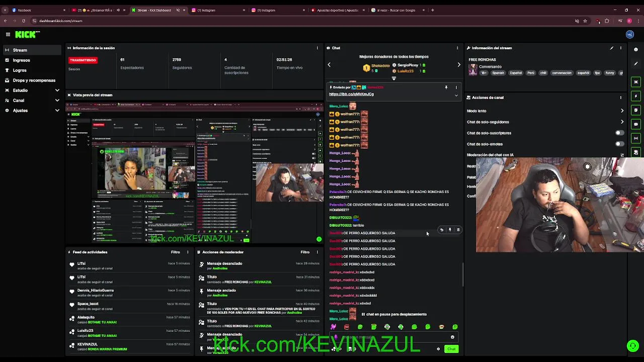Click the KICK logo
This screenshot has height=362, width=644.
(x=27, y=34)
